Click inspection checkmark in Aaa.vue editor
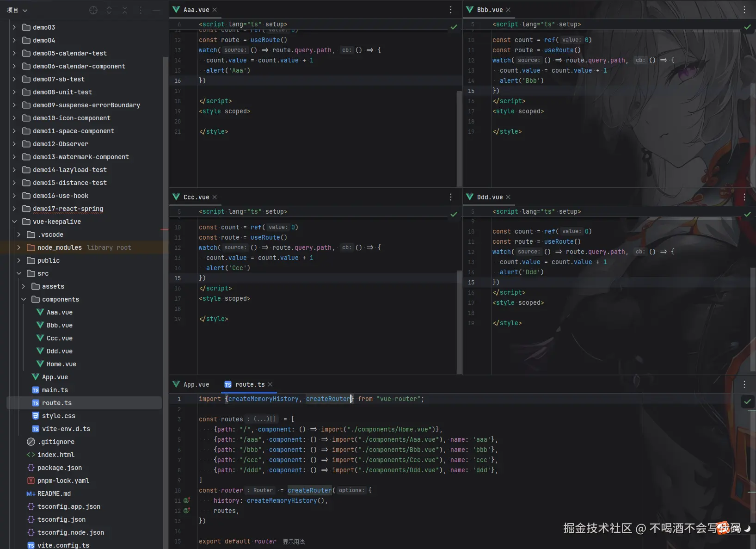This screenshot has height=549, width=756. 454,27
